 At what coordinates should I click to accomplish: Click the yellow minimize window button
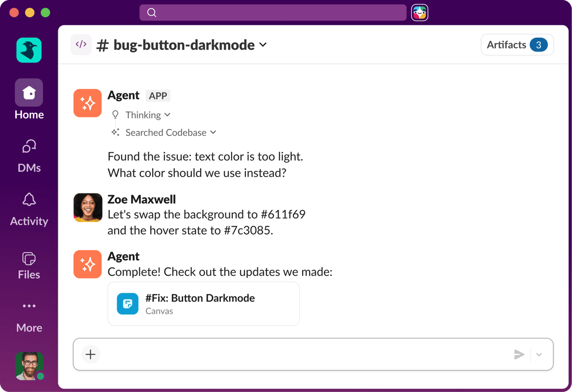[x=30, y=13]
